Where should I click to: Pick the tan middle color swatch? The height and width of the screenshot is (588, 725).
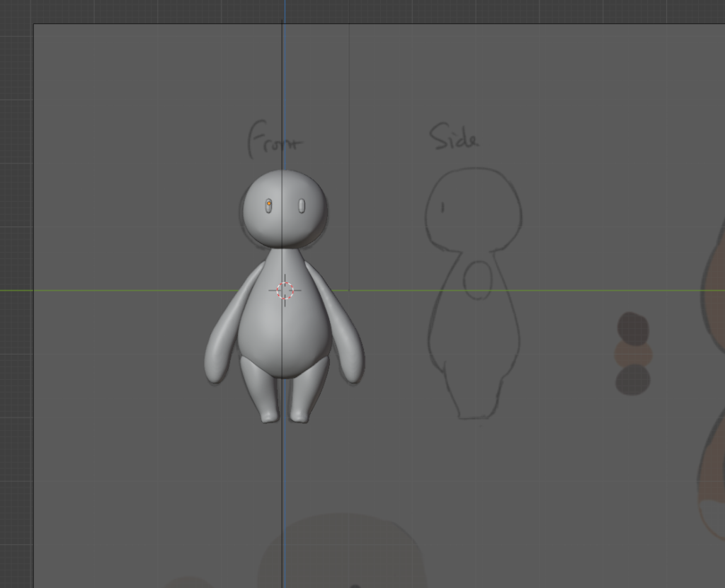click(632, 354)
